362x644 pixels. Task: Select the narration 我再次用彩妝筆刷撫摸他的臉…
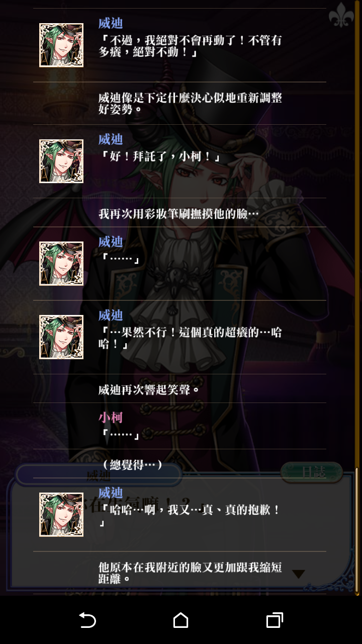click(178, 214)
